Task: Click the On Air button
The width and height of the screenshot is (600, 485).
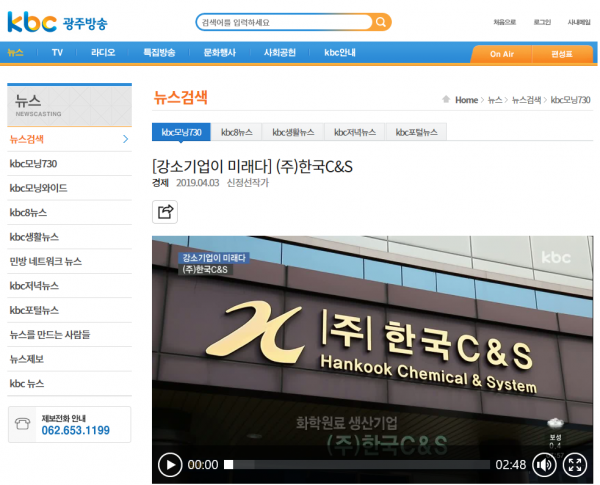Action: [502, 54]
